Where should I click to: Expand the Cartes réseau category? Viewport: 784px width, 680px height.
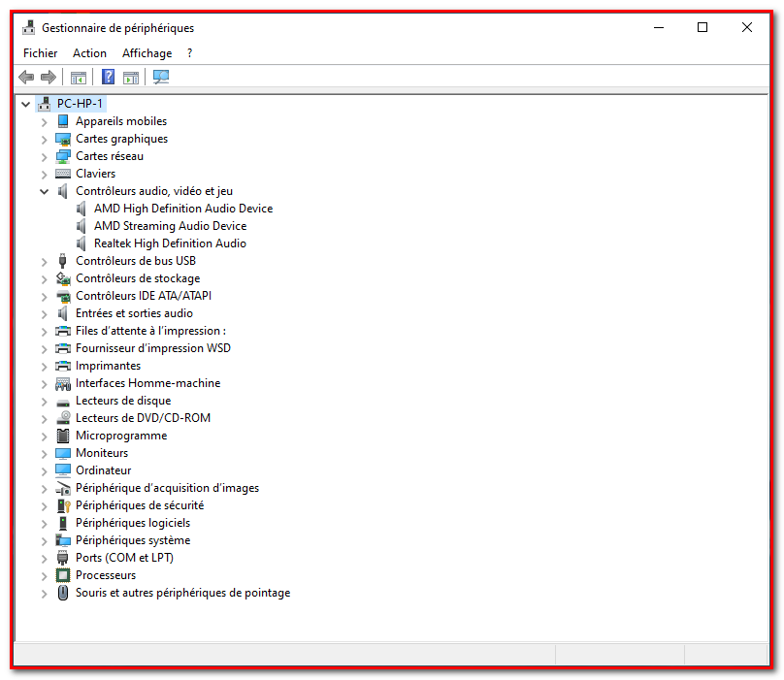coord(44,157)
